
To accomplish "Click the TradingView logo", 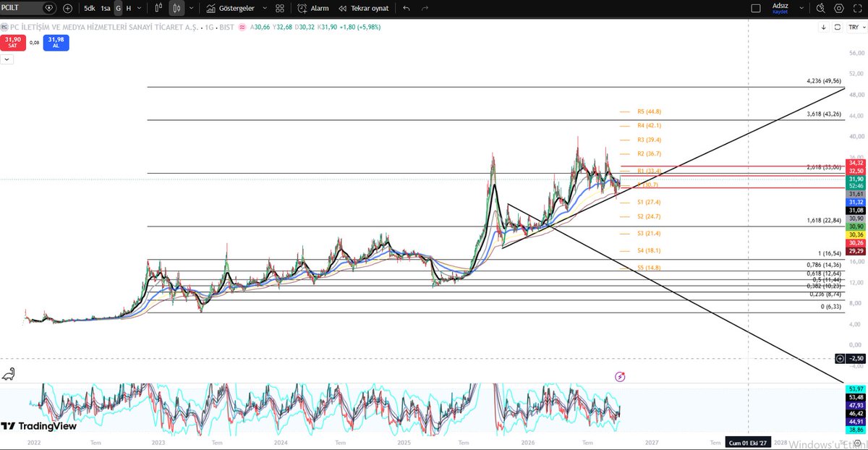I will [38, 426].
